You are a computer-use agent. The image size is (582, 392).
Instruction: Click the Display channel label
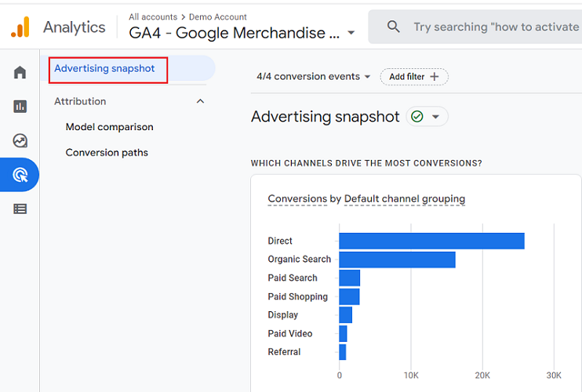(x=283, y=315)
